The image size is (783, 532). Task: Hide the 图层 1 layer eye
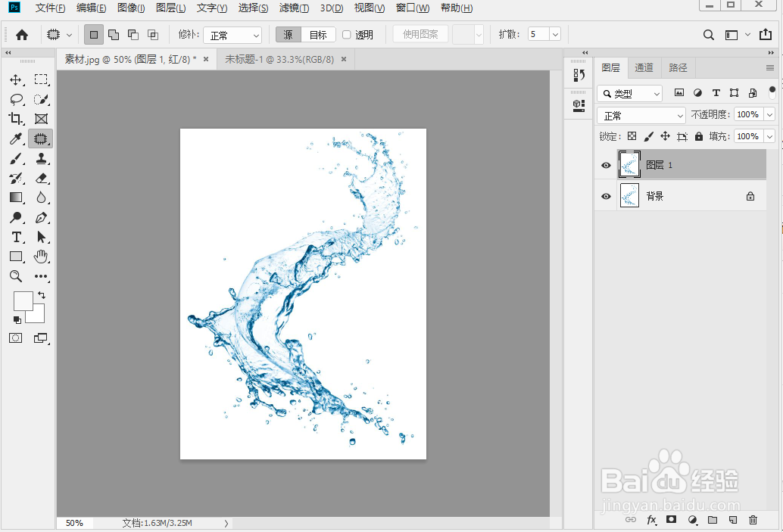(606, 165)
